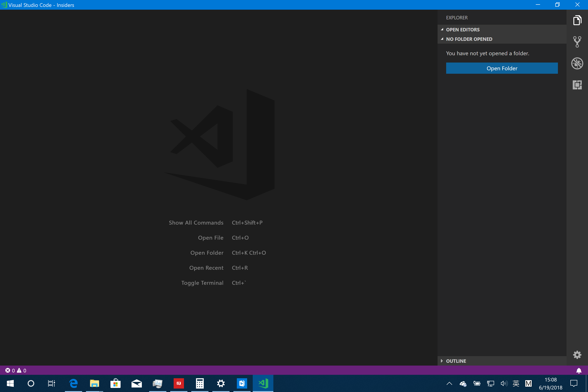Open the settings gear at bottom of sidebar
The image size is (588, 392).
577,355
